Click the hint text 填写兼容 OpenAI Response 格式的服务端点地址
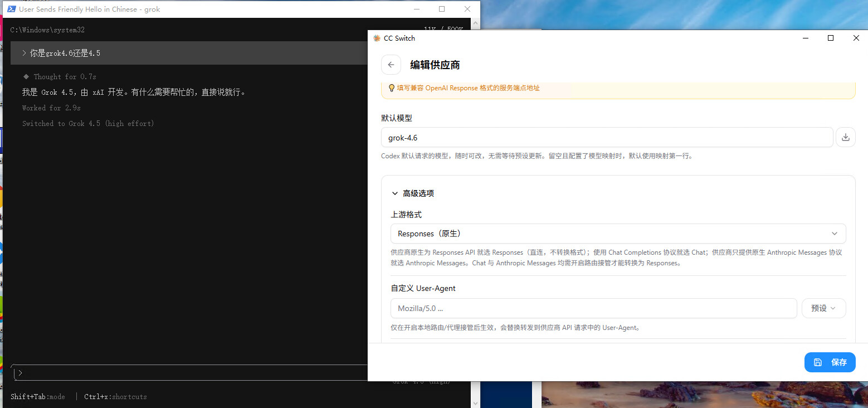The height and width of the screenshot is (408, 868). (x=468, y=88)
